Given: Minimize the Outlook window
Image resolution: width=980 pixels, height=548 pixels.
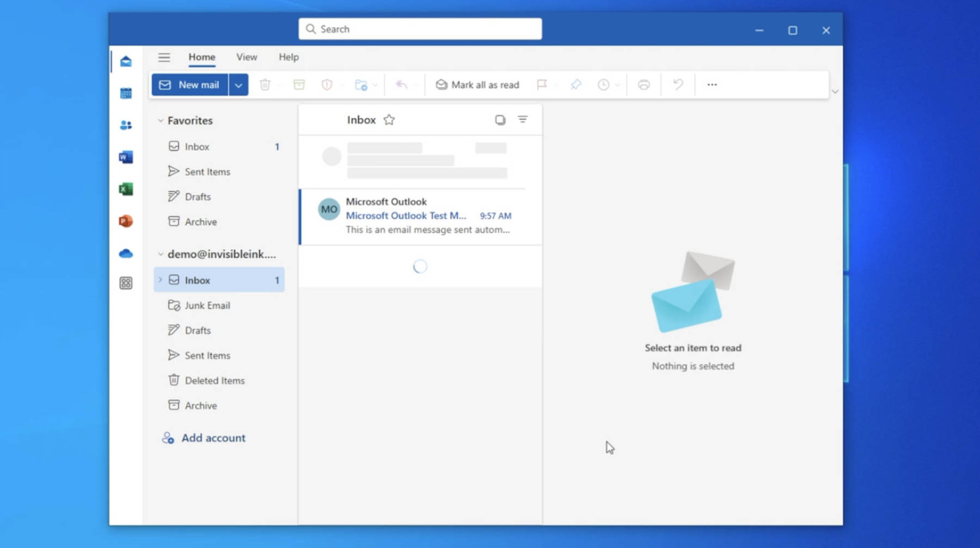Looking at the screenshot, I should coord(759,30).
